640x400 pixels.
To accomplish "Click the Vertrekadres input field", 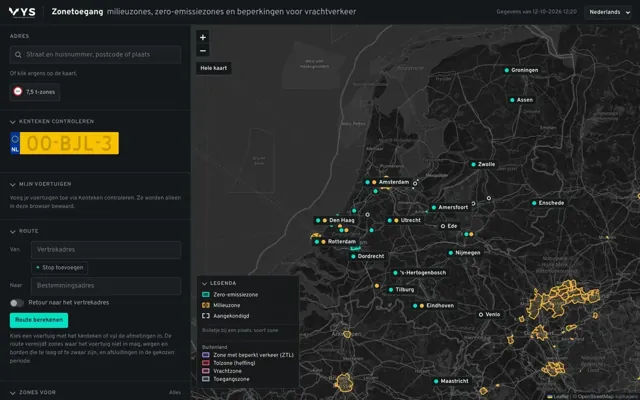I will [x=106, y=249].
